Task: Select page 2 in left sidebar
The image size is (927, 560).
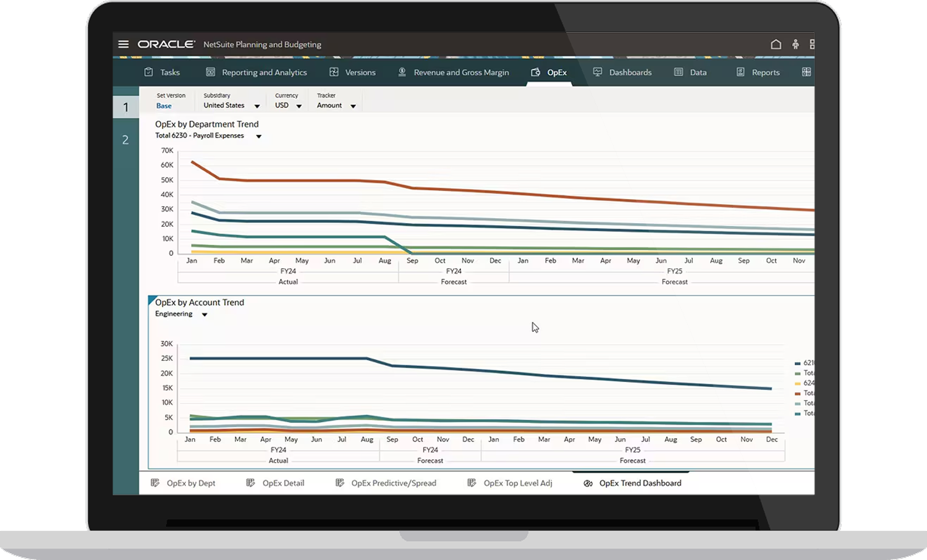Action: pos(125,140)
